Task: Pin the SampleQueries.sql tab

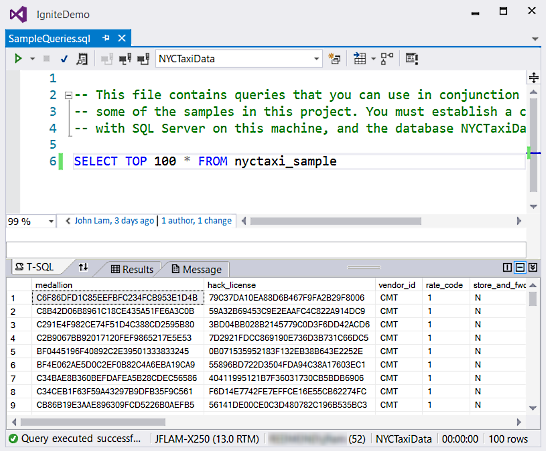Action: click(106, 38)
